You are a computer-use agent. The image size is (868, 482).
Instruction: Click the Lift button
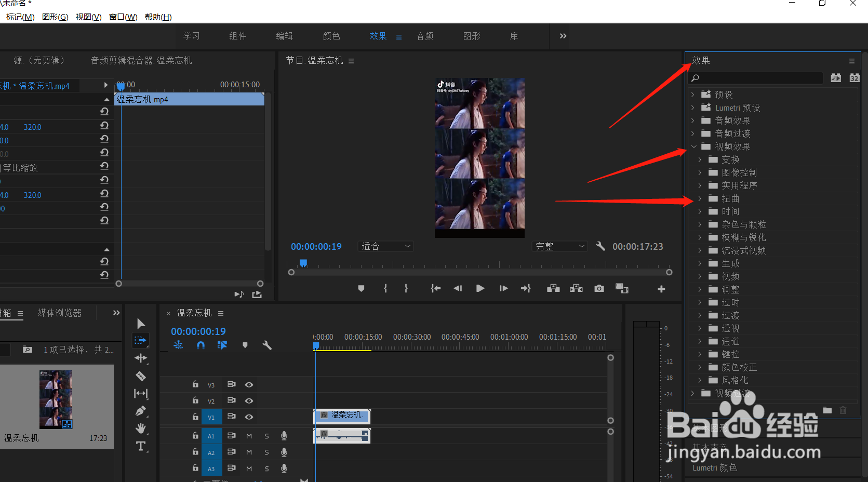tap(553, 288)
